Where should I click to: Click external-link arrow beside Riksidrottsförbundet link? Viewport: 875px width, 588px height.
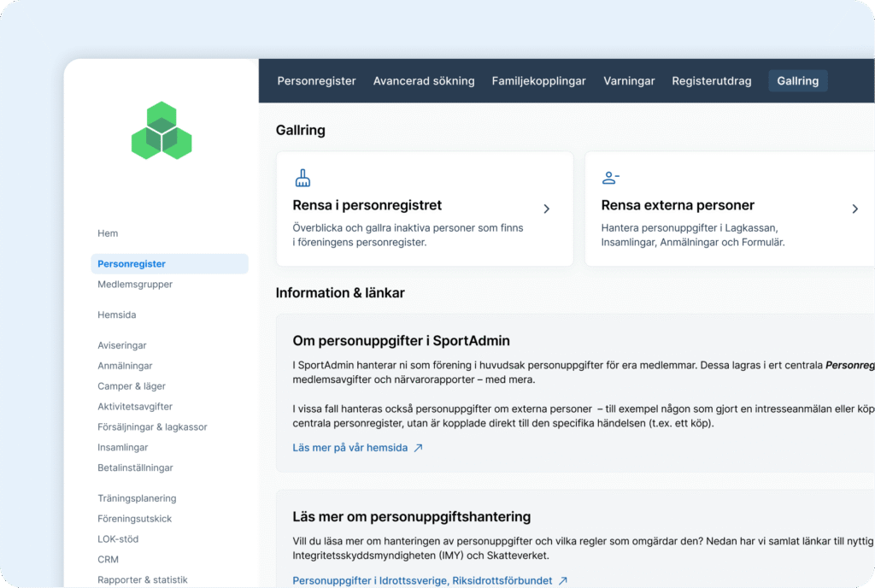(x=562, y=581)
